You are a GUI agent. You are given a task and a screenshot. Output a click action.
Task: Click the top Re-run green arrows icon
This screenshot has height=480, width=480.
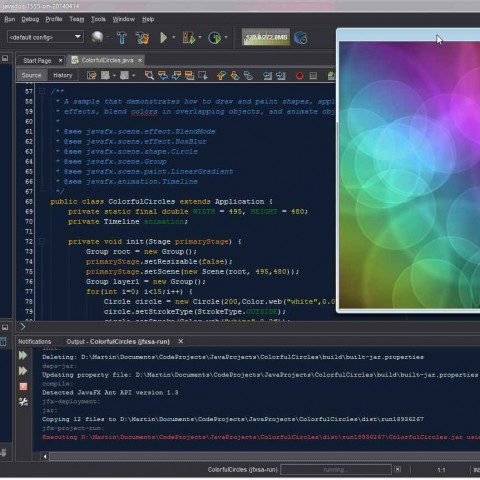23,355
